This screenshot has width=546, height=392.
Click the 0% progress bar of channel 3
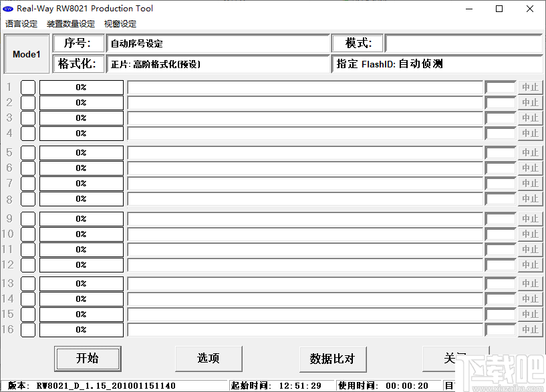81,118
